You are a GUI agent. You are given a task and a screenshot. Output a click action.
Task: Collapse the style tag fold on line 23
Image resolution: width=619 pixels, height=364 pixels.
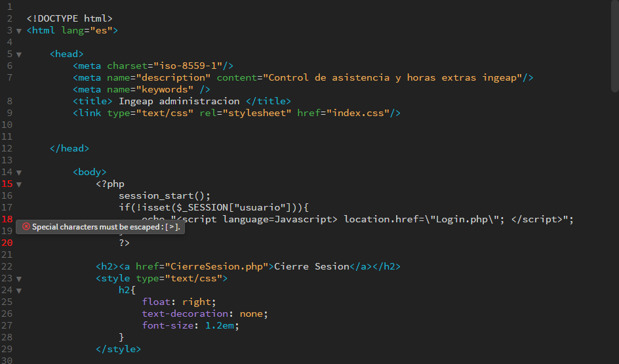coord(18,279)
